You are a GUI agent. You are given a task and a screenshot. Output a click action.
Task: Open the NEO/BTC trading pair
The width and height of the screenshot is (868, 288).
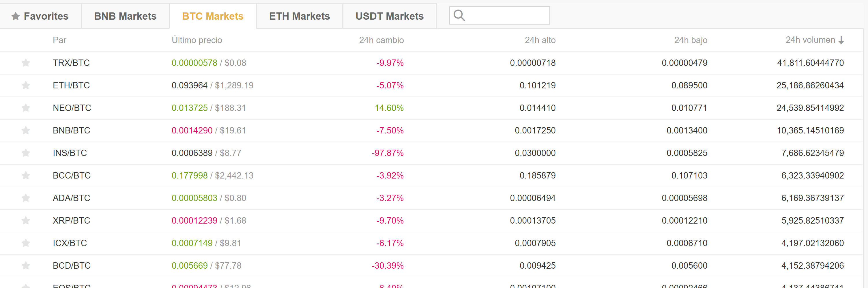point(72,108)
